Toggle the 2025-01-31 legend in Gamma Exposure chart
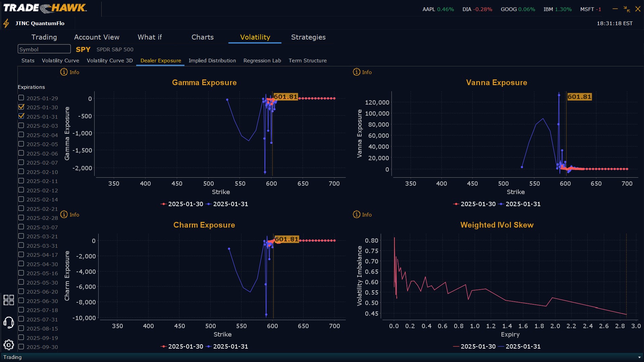644x362 pixels. coord(227,204)
